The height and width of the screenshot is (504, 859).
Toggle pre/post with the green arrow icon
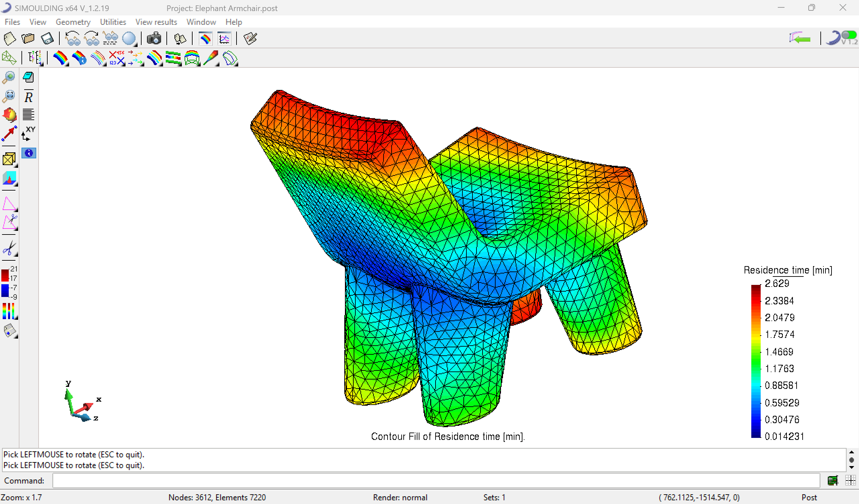click(x=800, y=38)
